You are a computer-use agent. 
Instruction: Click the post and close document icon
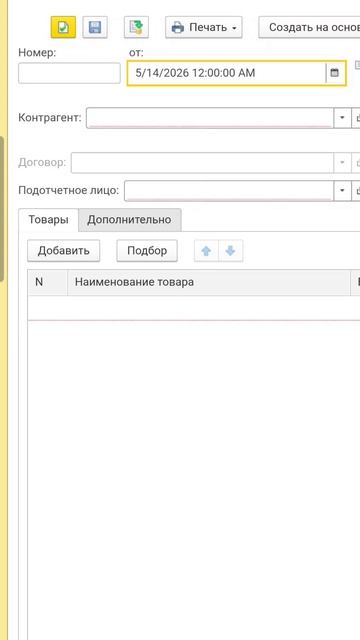tap(63, 27)
